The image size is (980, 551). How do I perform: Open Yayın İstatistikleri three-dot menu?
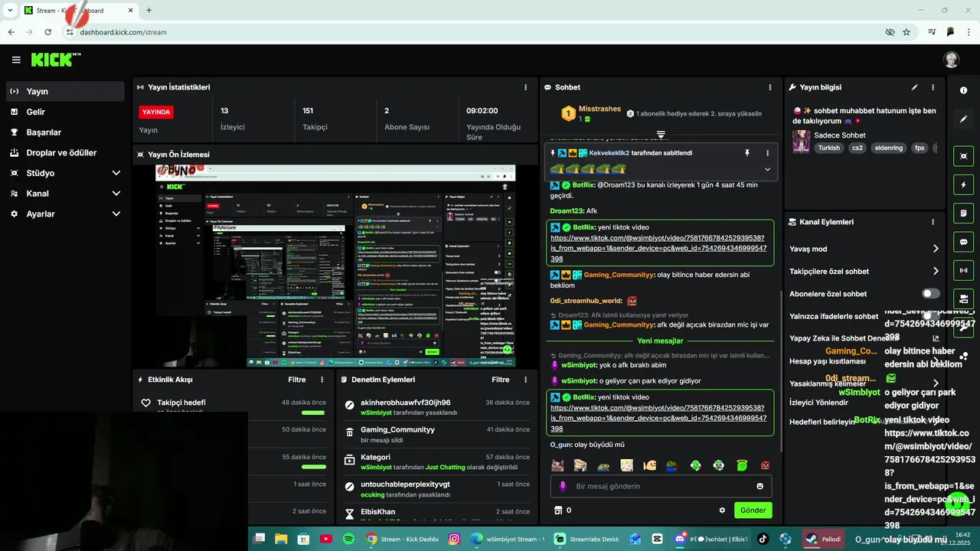(525, 87)
